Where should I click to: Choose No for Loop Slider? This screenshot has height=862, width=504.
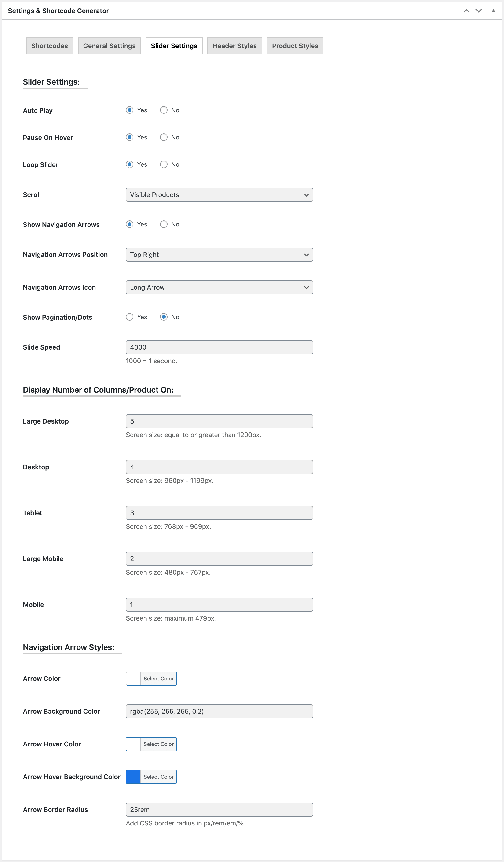(164, 164)
